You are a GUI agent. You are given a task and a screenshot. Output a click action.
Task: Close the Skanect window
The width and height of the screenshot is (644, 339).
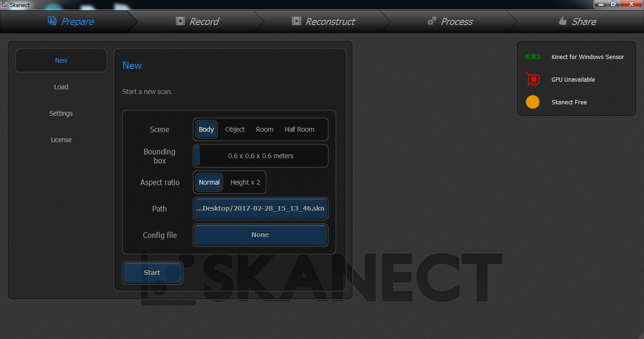631,4
